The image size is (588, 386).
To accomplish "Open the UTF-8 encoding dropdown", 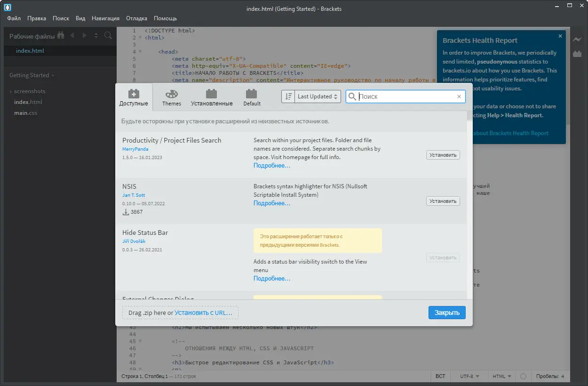I will [469, 377].
